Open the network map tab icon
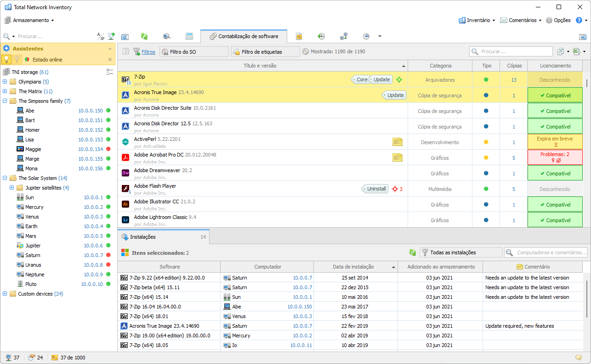 [x=343, y=36]
